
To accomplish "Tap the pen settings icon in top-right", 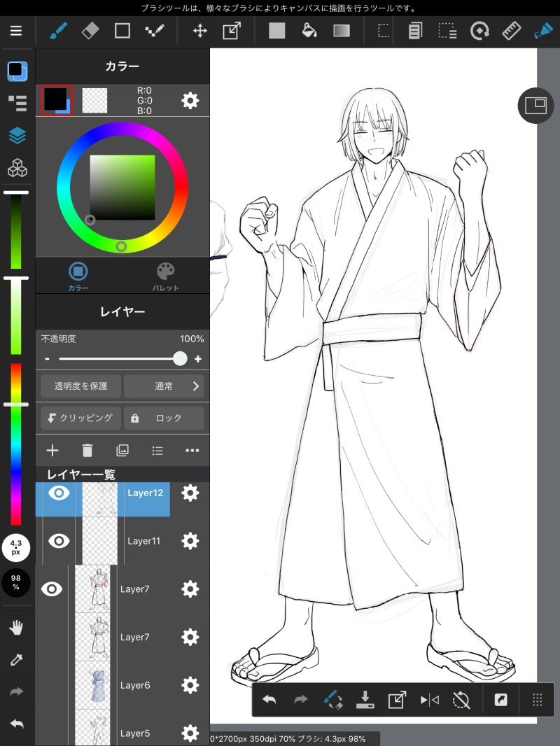I will pos(543,31).
